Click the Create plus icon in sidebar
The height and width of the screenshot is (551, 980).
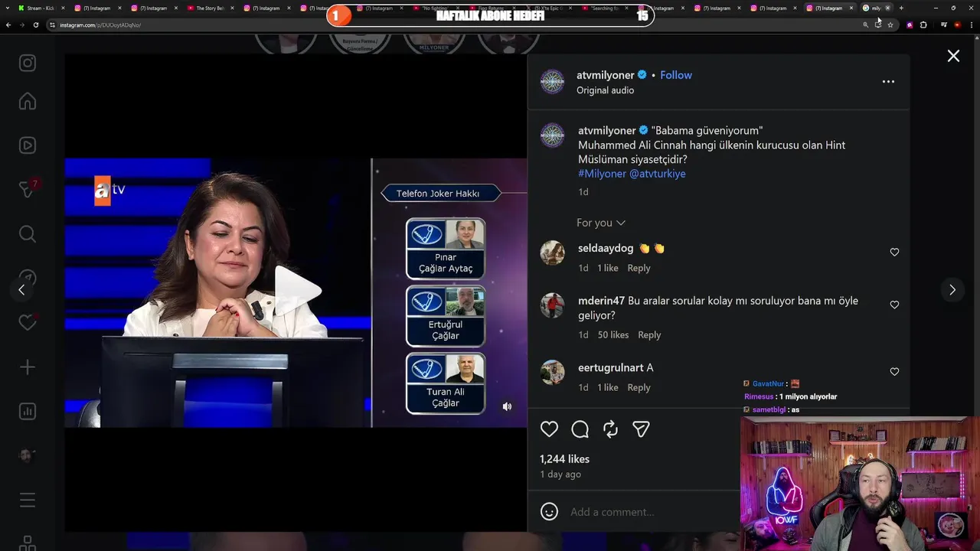[28, 367]
